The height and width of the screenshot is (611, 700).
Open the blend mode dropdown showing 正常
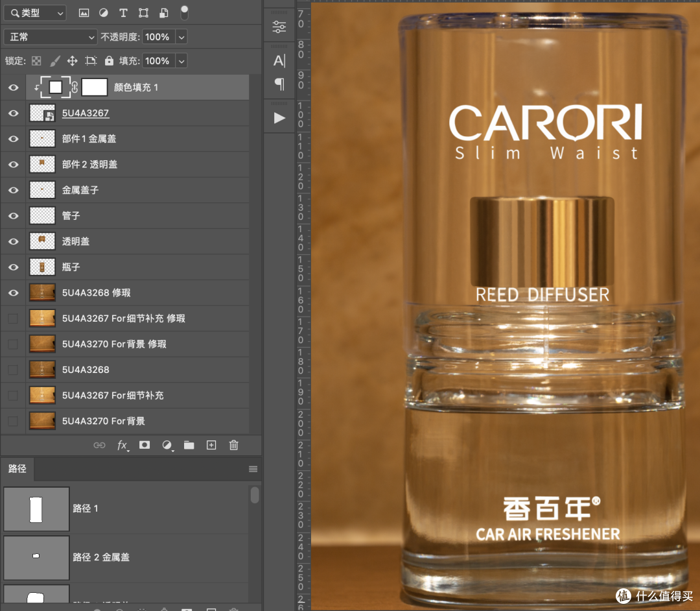(50, 36)
